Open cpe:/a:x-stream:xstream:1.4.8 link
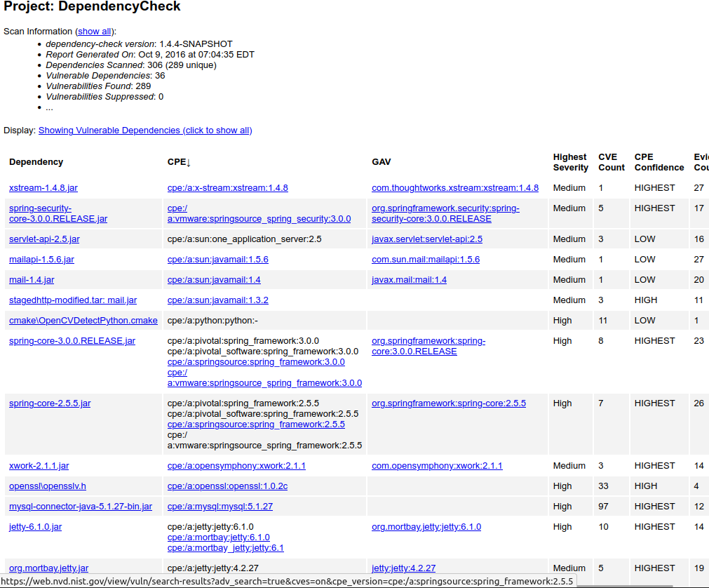This screenshot has height=588, width=709. click(227, 188)
